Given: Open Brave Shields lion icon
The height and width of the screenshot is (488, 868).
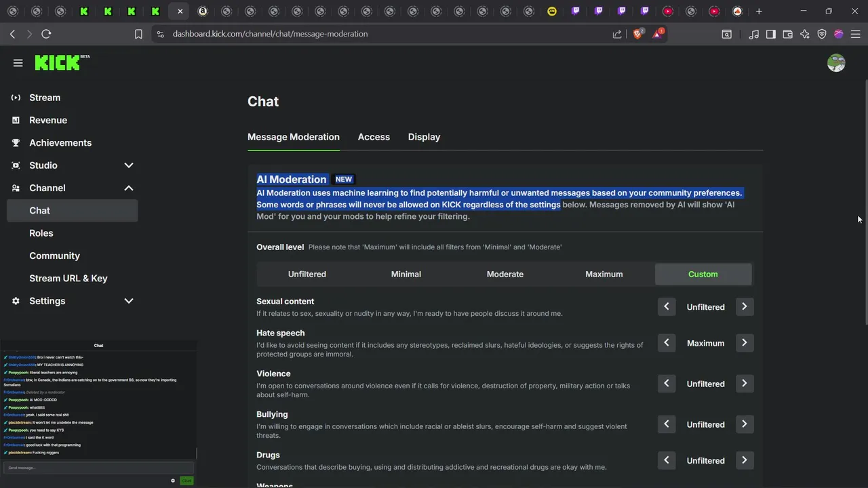Looking at the screenshot, I should point(638,34).
